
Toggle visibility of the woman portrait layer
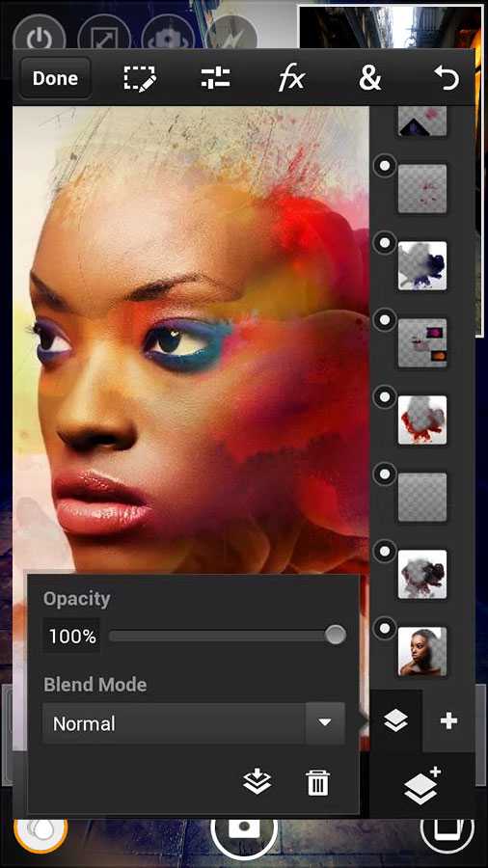pos(385,628)
